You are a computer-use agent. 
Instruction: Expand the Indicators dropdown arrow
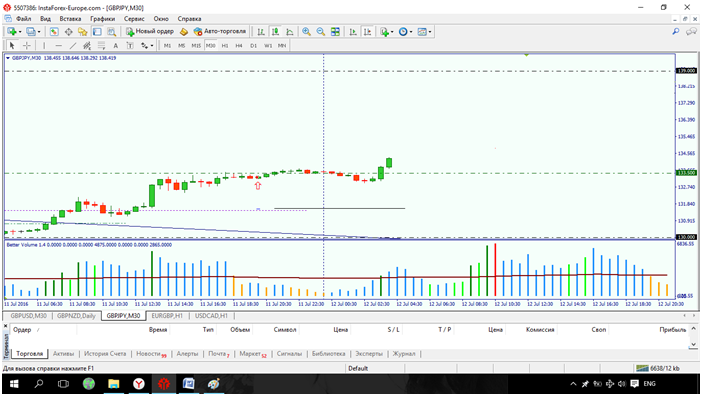coord(392,32)
